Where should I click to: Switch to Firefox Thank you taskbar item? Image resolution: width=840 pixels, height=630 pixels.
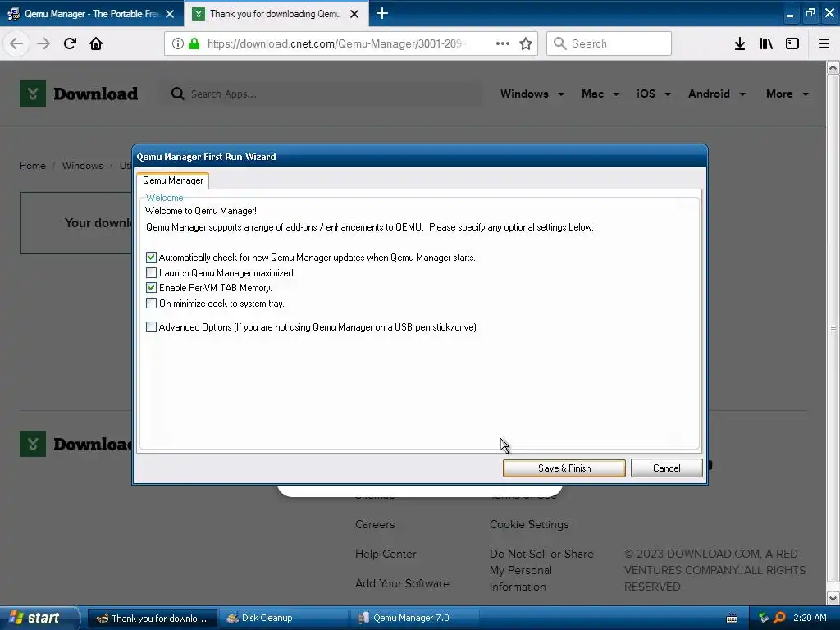(153, 619)
